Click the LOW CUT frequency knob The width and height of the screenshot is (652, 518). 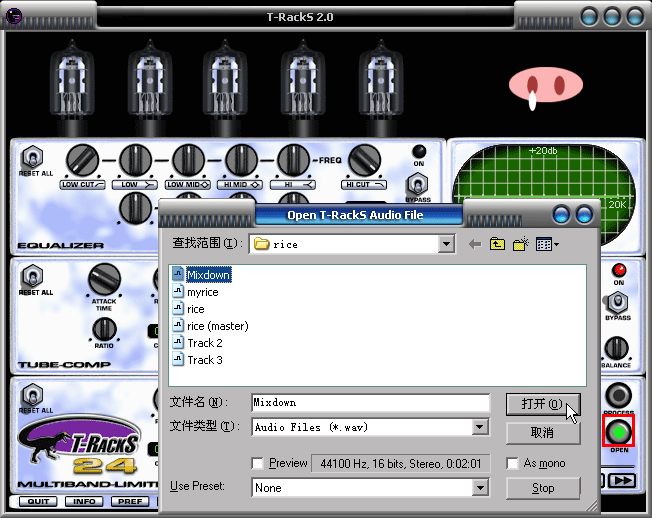82,160
